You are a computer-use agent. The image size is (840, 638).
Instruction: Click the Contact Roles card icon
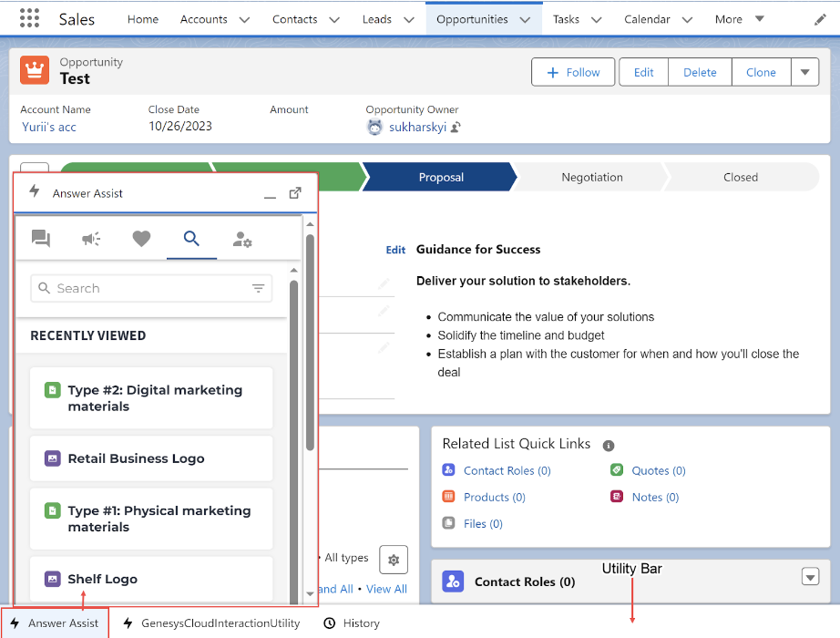click(x=453, y=581)
